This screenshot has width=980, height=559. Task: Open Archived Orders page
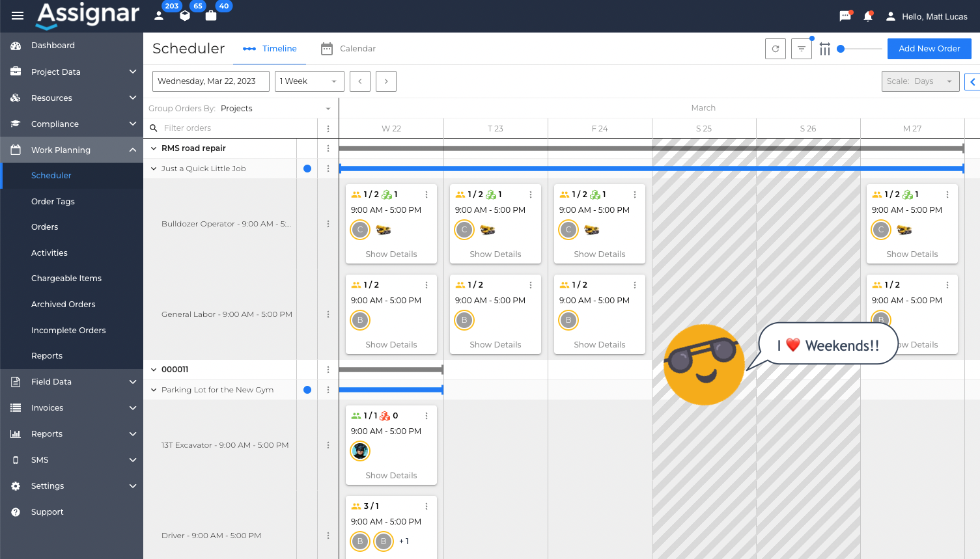63,305
